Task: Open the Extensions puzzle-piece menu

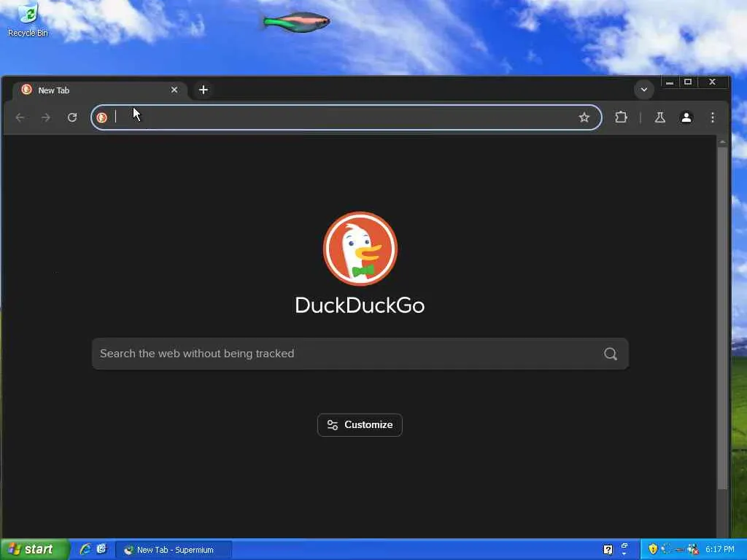Action: [621, 117]
